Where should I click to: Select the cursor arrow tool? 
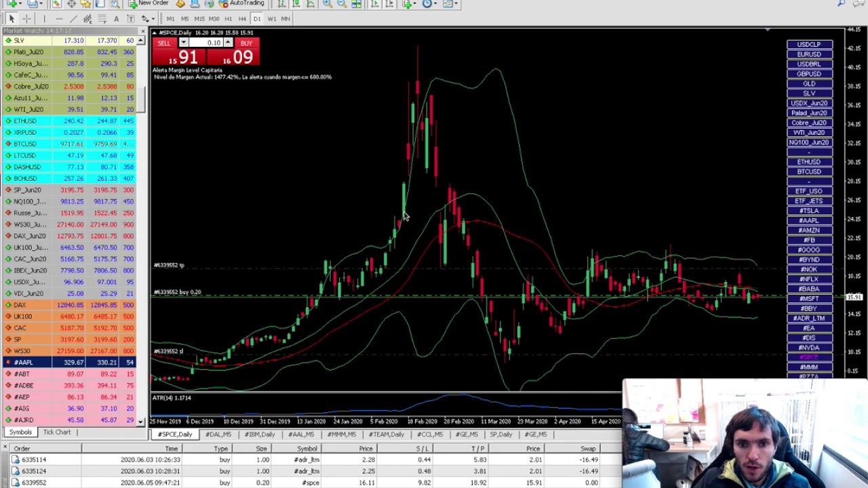12,19
